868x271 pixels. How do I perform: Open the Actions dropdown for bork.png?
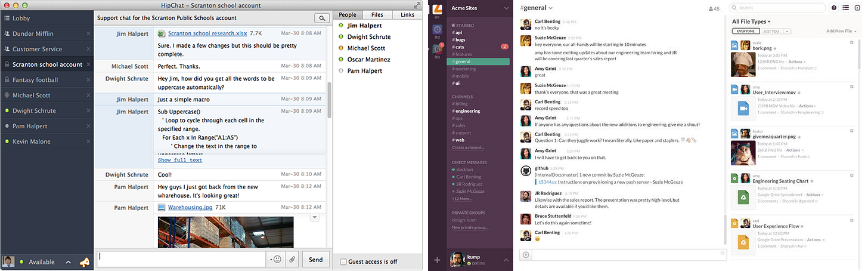click(796, 61)
